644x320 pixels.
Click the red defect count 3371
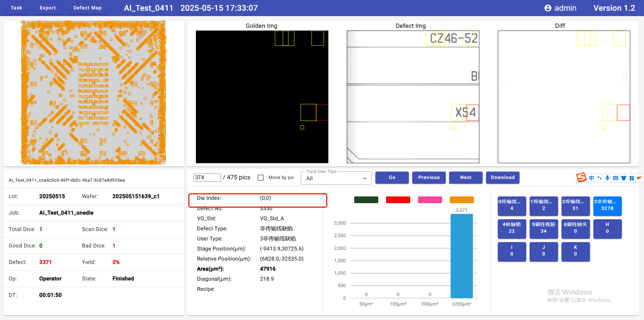click(45, 262)
